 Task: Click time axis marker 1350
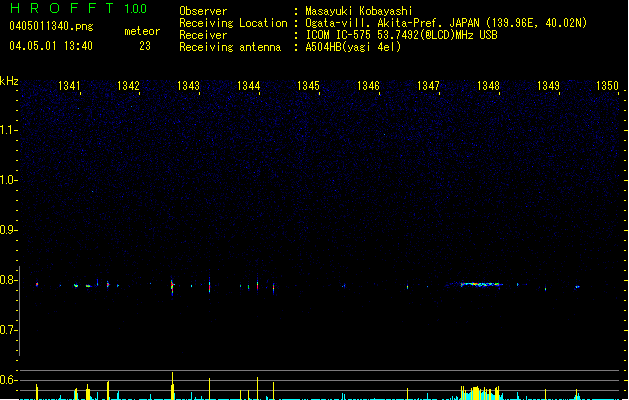coord(607,86)
